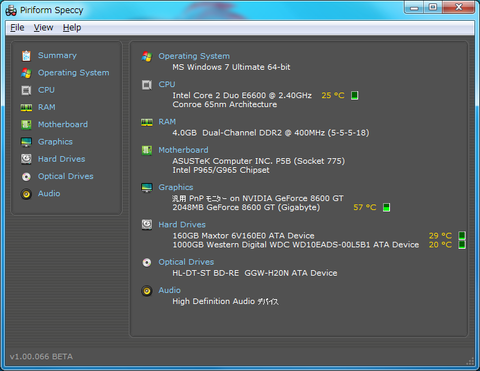The width and height of the screenshot is (480, 371).
Task: Open the View menu
Action: click(43, 28)
